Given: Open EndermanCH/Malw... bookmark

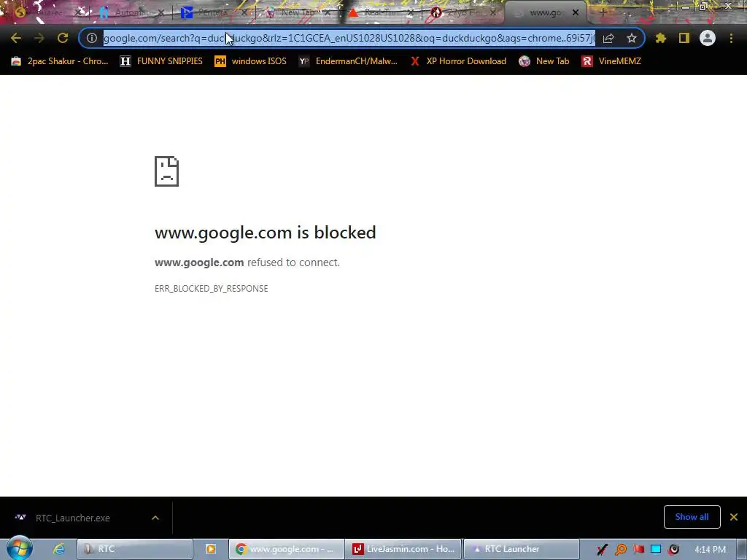Looking at the screenshot, I should tap(348, 61).
